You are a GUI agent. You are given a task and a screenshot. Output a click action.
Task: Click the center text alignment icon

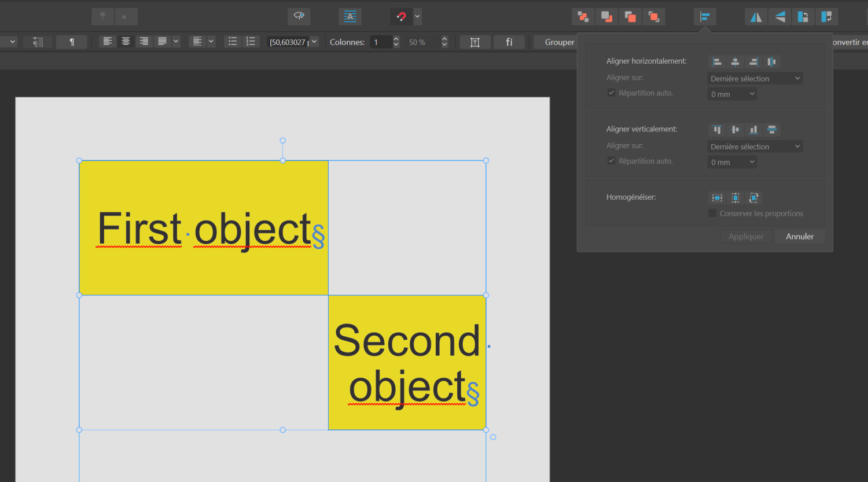(x=126, y=42)
